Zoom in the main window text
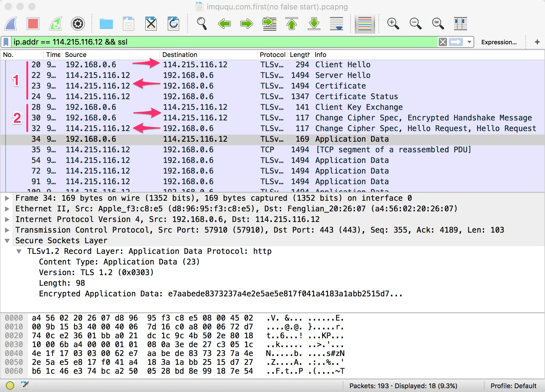The height and width of the screenshot is (392, 545). tap(393, 24)
